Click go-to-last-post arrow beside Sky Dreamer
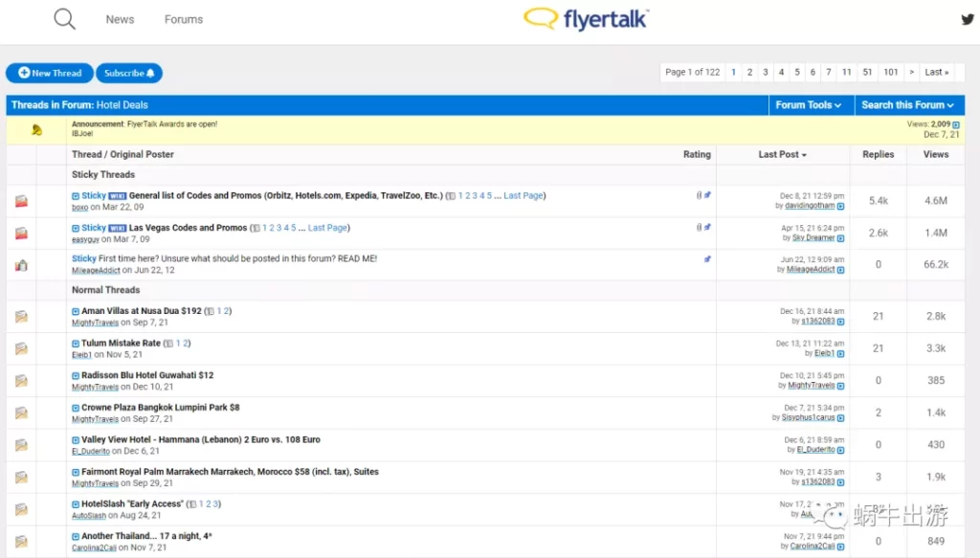The height and width of the screenshot is (558, 980). [x=841, y=238]
